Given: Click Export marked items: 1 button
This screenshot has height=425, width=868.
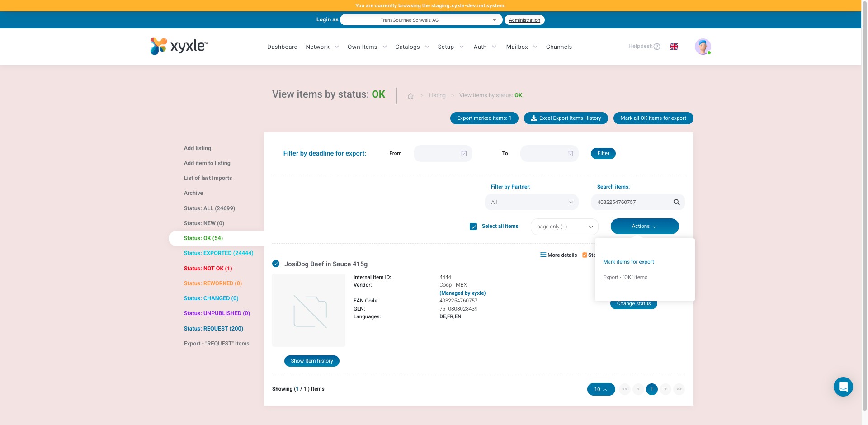Looking at the screenshot, I should point(484,118).
